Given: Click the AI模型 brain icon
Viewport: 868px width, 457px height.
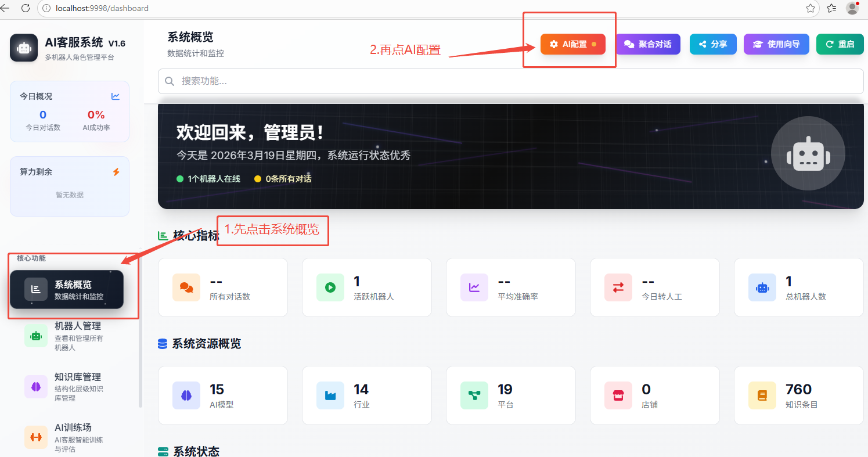Looking at the screenshot, I should pos(186,395).
